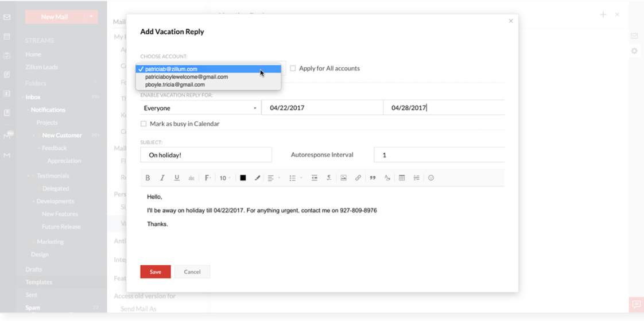Insert an image into the vacation message
This screenshot has width=644, height=321.
pos(344,178)
